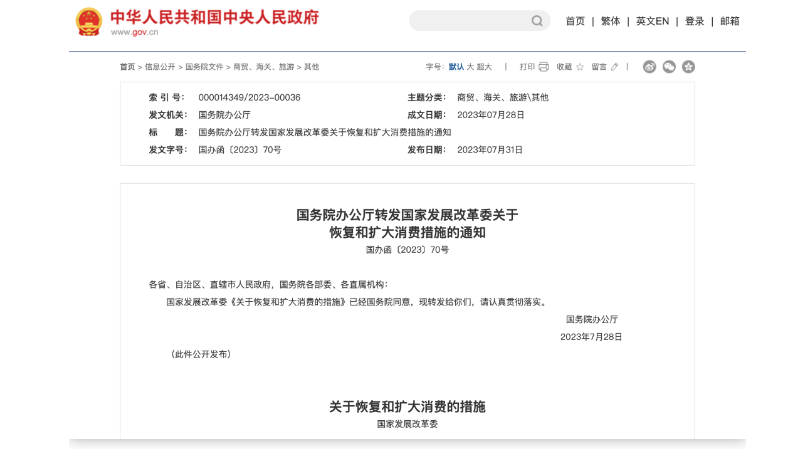Open the 邮箱 mailbox link
The height and width of the screenshot is (449, 812).
pos(730,21)
